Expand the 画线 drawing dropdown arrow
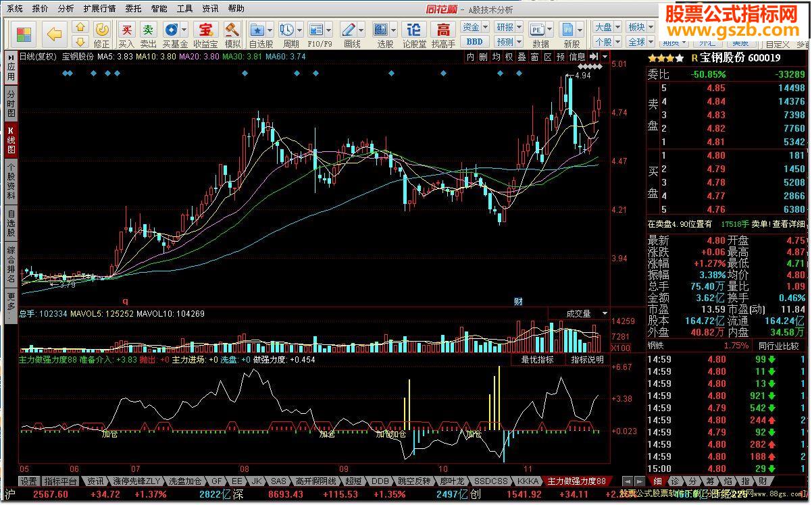812x505 pixels. (361, 30)
